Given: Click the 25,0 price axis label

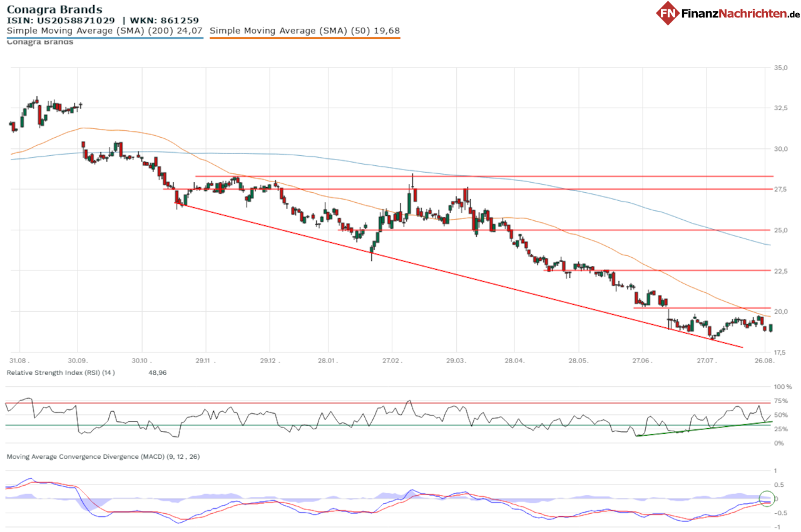Looking at the screenshot, I should pyautogui.click(x=780, y=230).
